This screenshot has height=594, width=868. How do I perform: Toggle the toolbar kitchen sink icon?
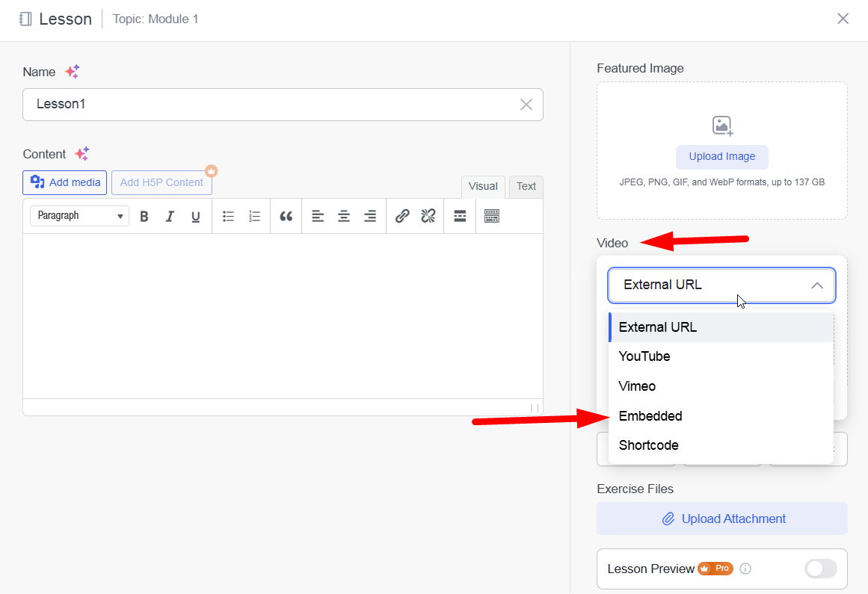point(491,217)
